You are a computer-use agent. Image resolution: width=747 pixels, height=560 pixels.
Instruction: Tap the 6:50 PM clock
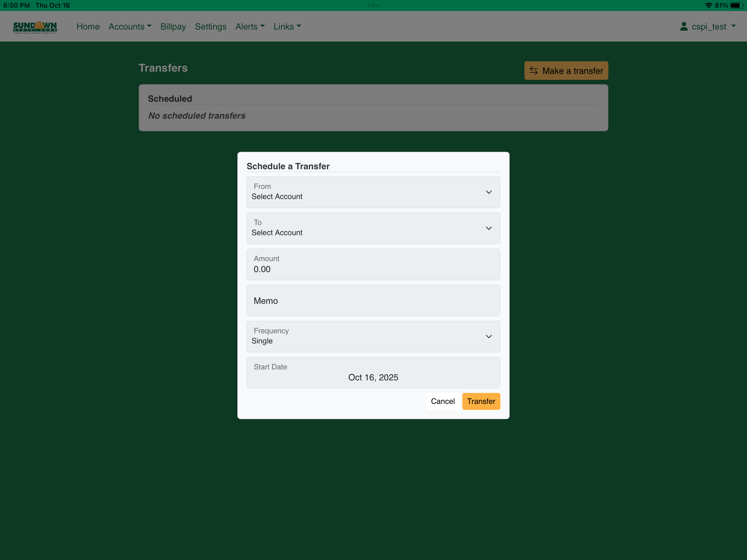tap(17, 5)
